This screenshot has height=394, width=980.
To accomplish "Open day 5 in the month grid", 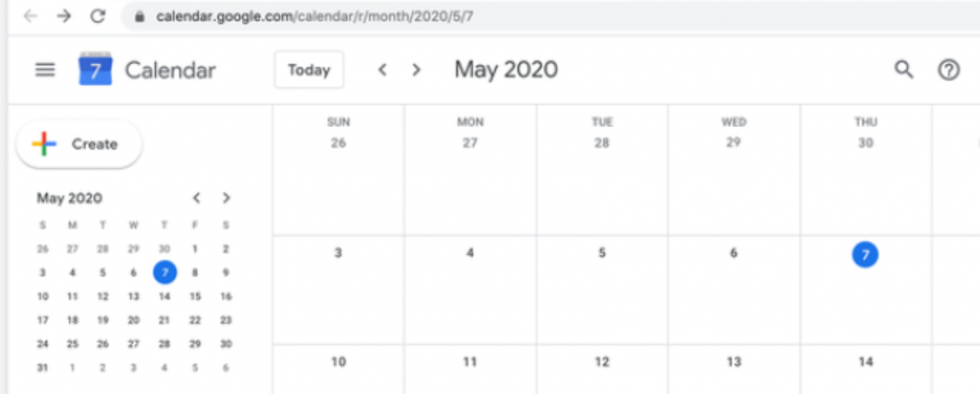I will pos(601,254).
